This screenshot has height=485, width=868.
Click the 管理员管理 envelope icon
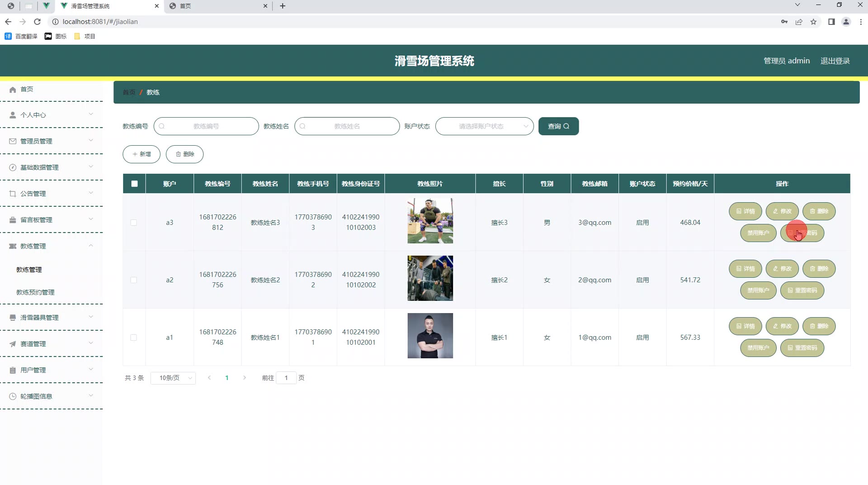click(13, 141)
